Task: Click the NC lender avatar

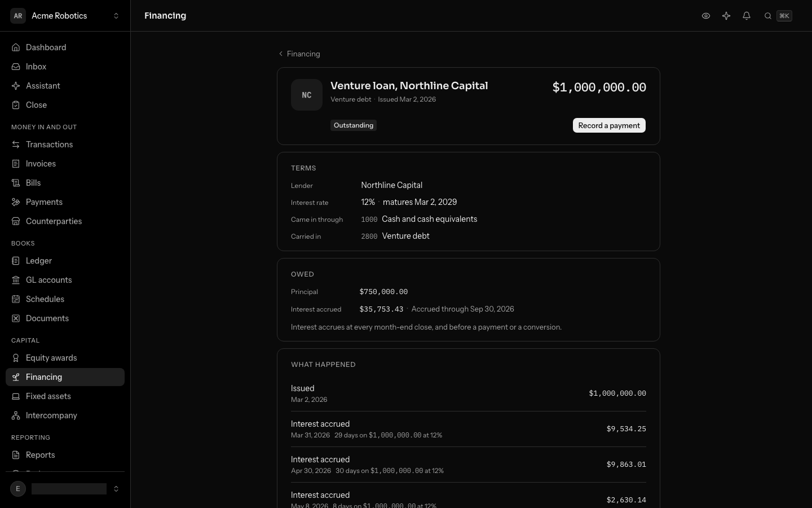Action: click(x=307, y=95)
